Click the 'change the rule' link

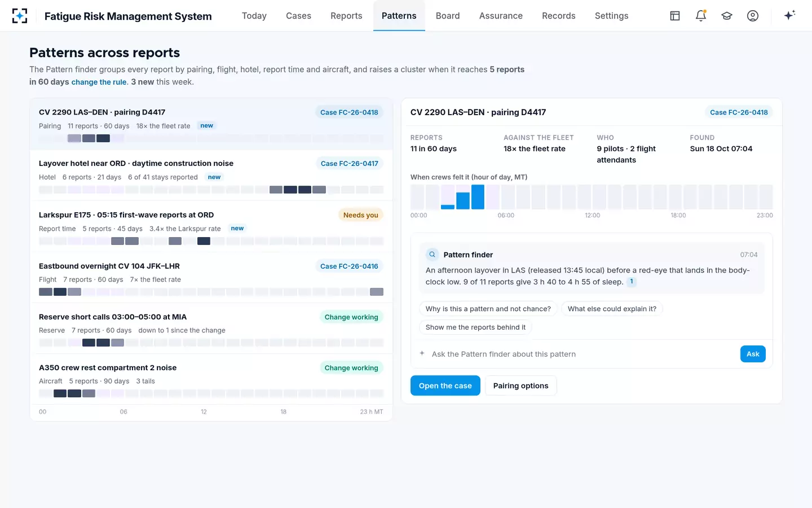(x=99, y=82)
